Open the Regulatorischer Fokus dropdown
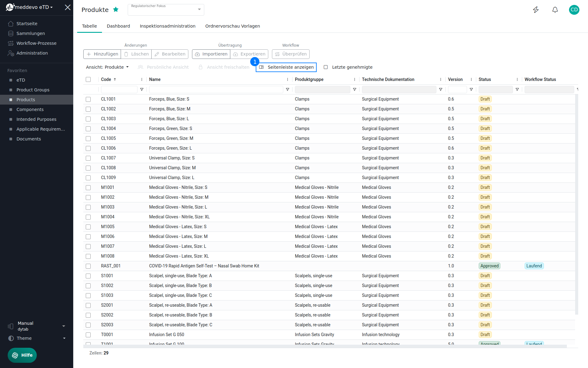The height and width of the screenshot is (368, 588). click(x=166, y=10)
